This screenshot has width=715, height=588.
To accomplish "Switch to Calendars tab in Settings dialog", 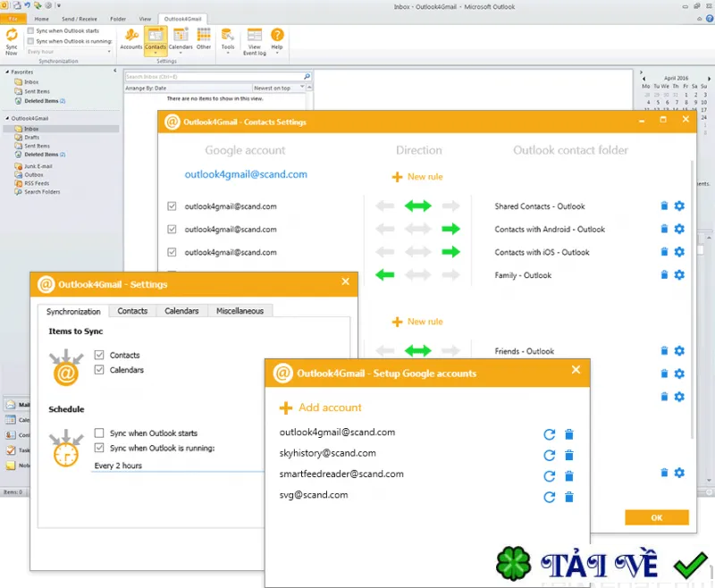I will pyautogui.click(x=181, y=311).
